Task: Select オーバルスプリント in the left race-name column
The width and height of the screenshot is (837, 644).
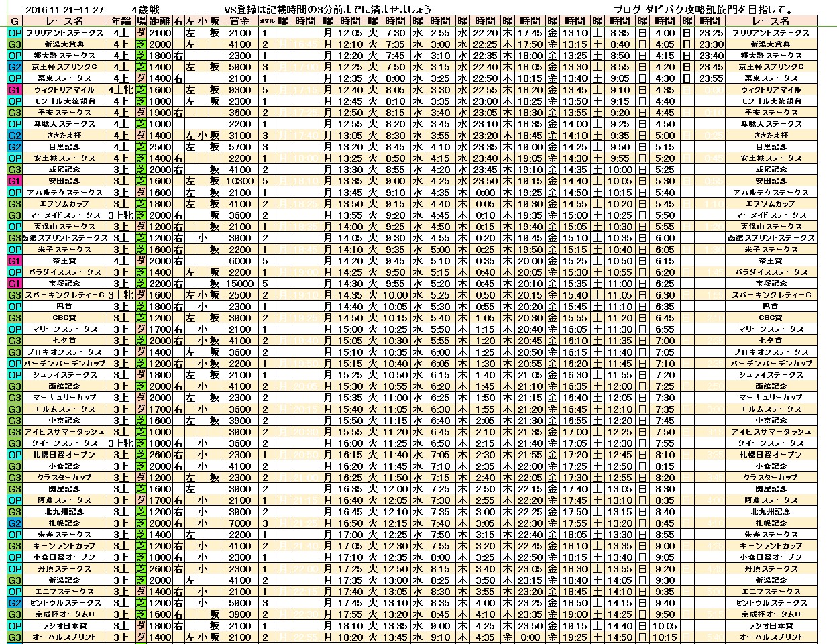Action: (64, 637)
